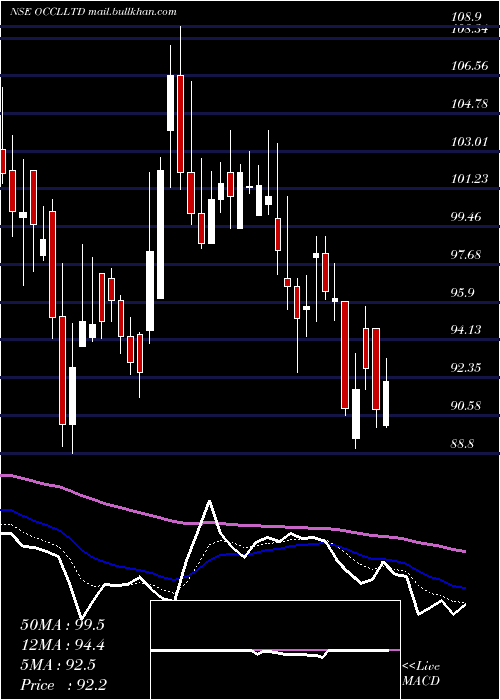Click the tallest white candle near 106 high
The image size is (500, 700).
171,103
